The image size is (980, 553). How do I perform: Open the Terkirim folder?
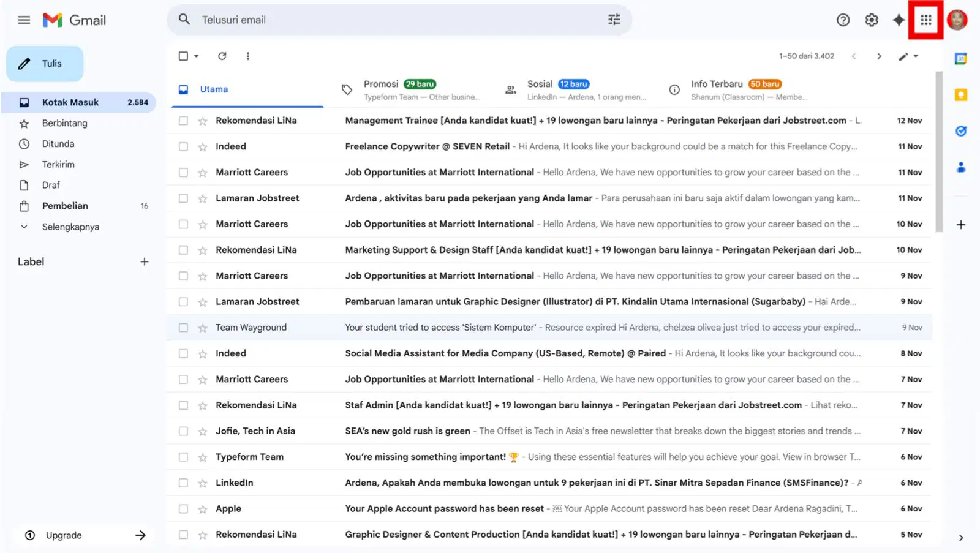78,165
